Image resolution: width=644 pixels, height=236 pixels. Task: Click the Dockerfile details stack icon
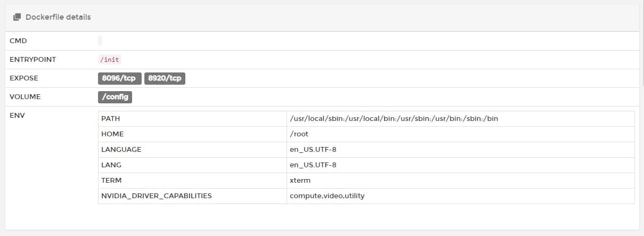click(x=17, y=17)
